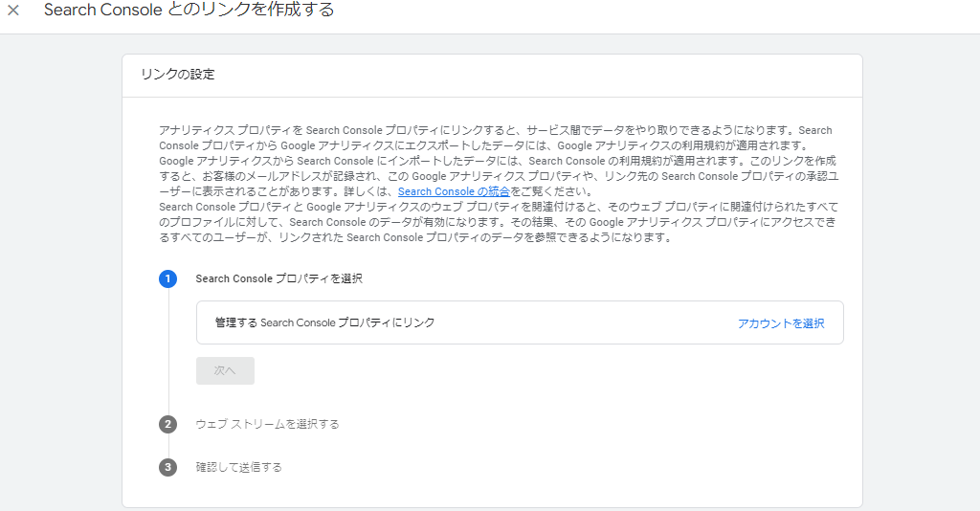
Task: Click the 確認して送信する step label
Action: 238,467
